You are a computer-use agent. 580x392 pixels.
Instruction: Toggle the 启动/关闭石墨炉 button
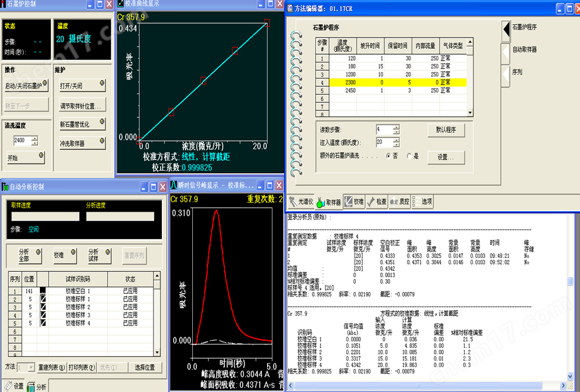[x=26, y=86]
